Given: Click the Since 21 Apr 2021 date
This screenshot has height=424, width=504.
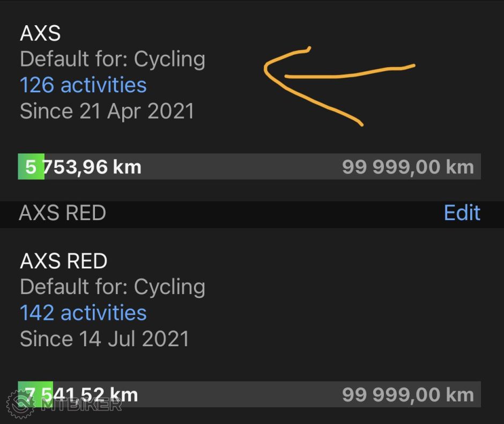Looking at the screenshot, I should tap(107, 111).
